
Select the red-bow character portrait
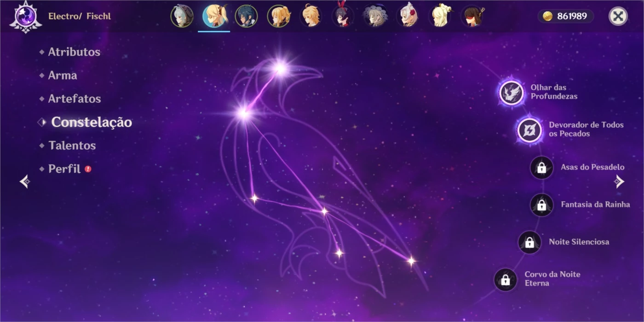(x=343, y=16)
